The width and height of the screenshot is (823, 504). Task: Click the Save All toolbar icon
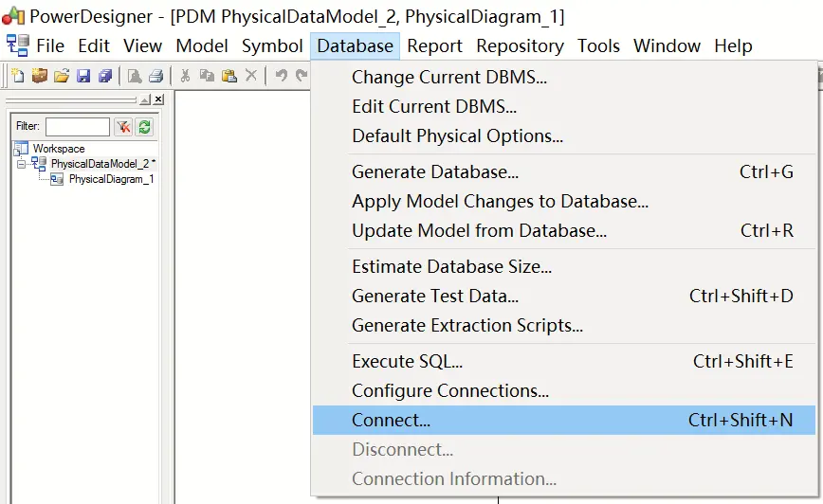(105, 76)
